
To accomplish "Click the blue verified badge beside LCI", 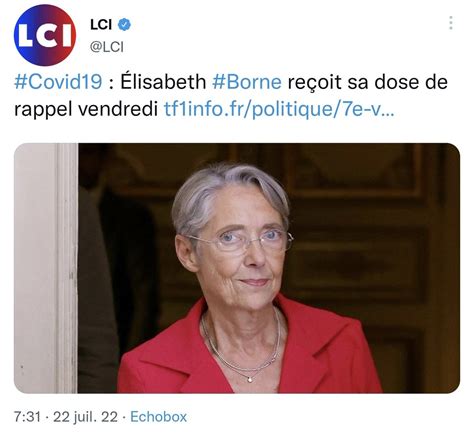I will tap(124, 25).
